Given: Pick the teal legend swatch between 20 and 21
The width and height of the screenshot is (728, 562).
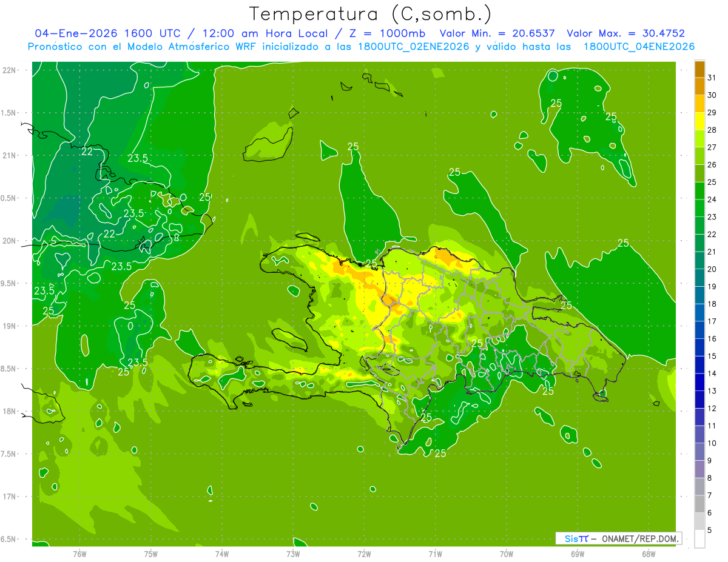Looking at the screenshot, I should click(699, 261).
